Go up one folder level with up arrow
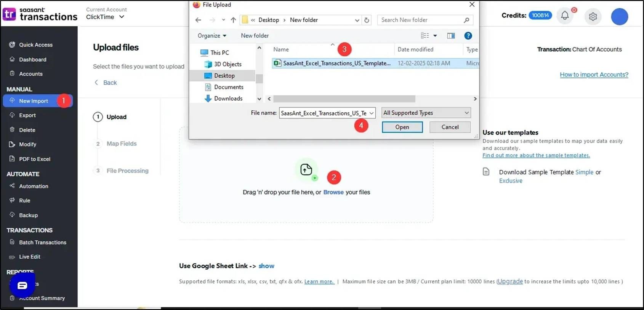644x310 pixels. click(x=233, y=20)
